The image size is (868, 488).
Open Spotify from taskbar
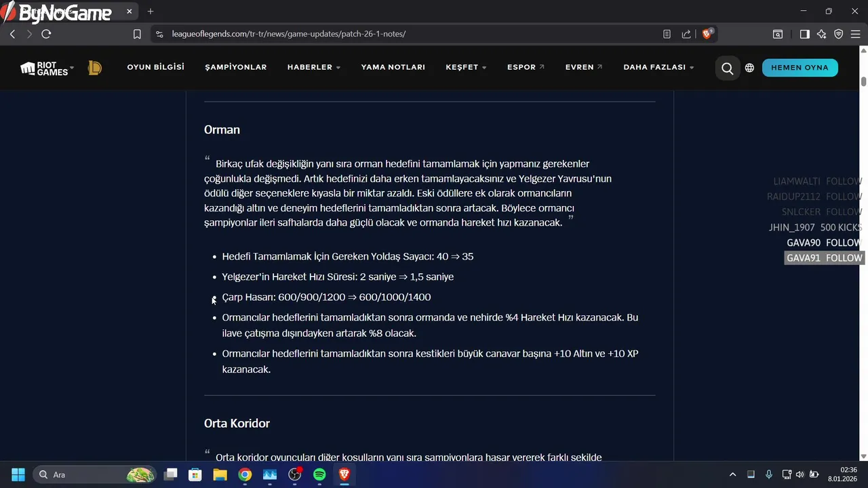(319, 474)
